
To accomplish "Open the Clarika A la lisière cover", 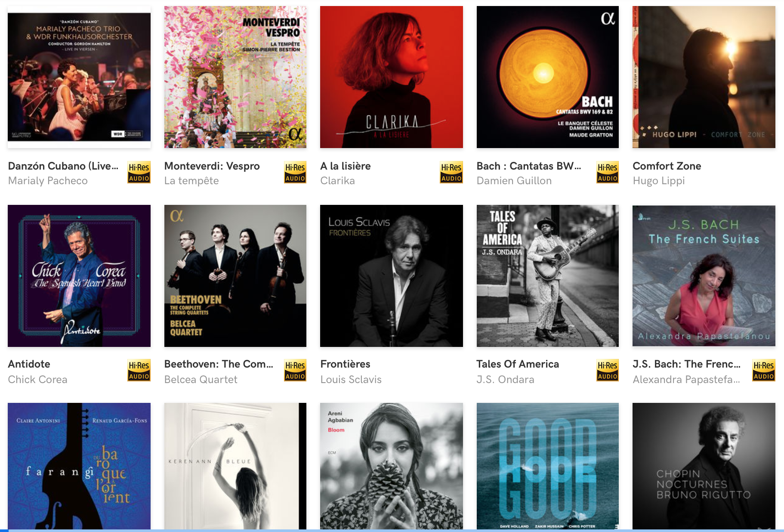I will (392, 77).
